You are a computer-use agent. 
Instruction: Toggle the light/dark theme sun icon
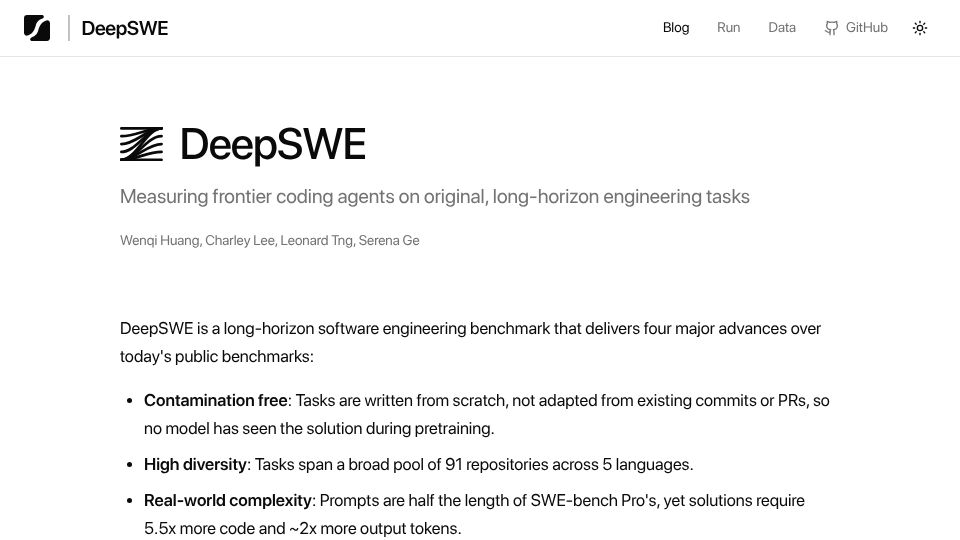pos(920,28)
